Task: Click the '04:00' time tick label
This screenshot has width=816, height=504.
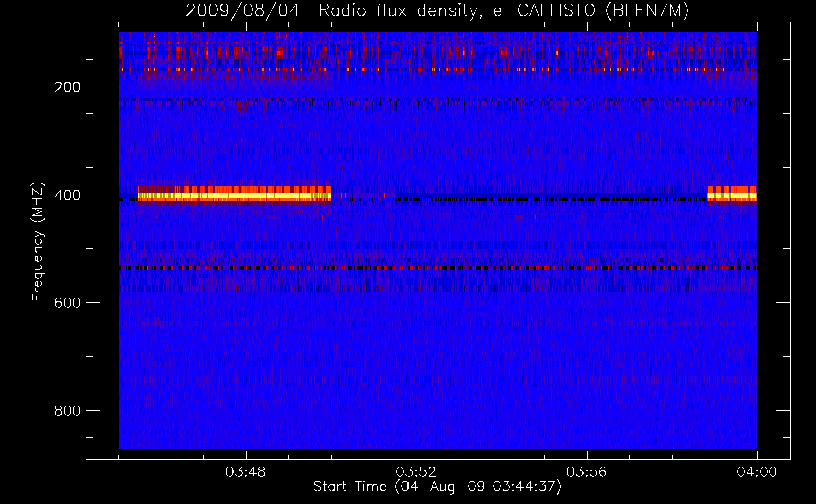Action: pyautogui.click(x=757, y=472)
